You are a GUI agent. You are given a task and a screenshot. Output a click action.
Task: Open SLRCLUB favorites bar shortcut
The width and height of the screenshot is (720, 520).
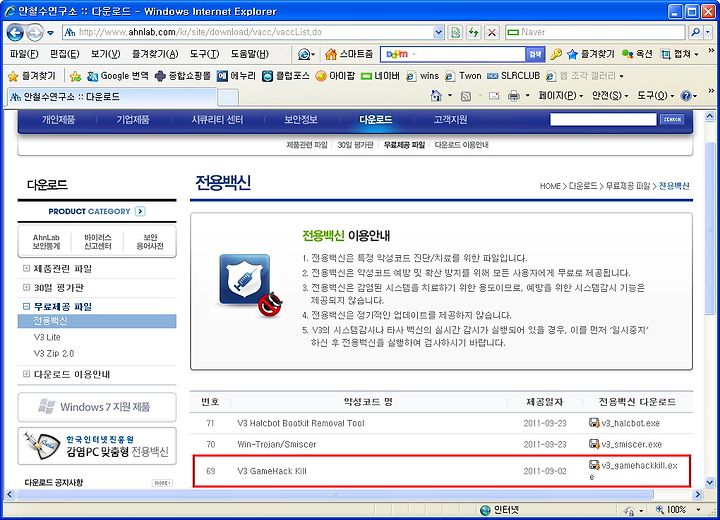pos(513,76)
